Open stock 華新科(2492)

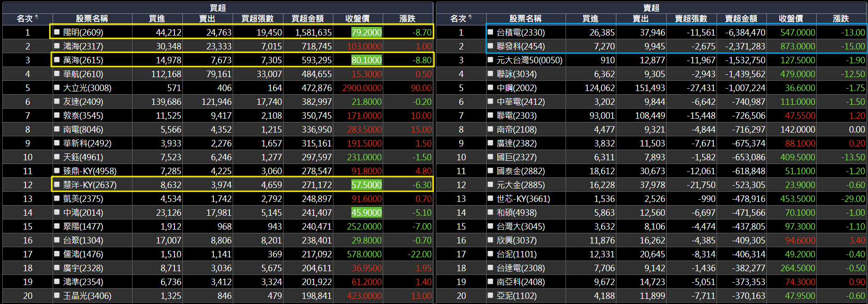pyautogui.click(x=87, y=143)
